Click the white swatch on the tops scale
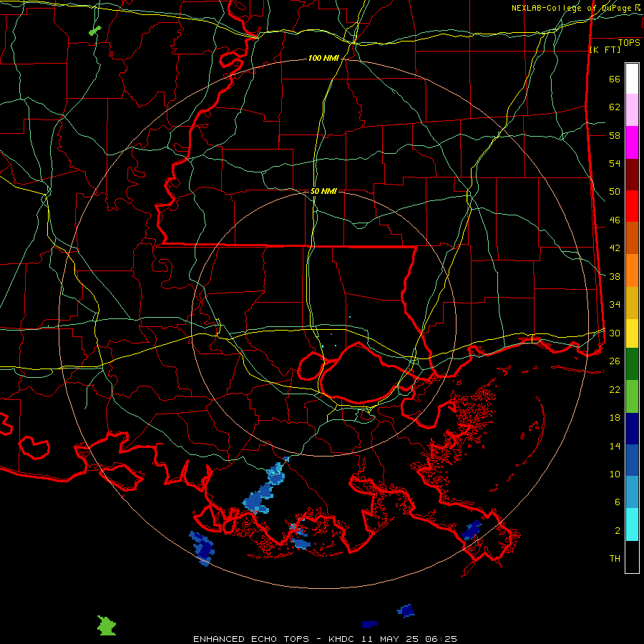Image resolution: width=644 pixels, height=644 pixels. click(632, 79)
